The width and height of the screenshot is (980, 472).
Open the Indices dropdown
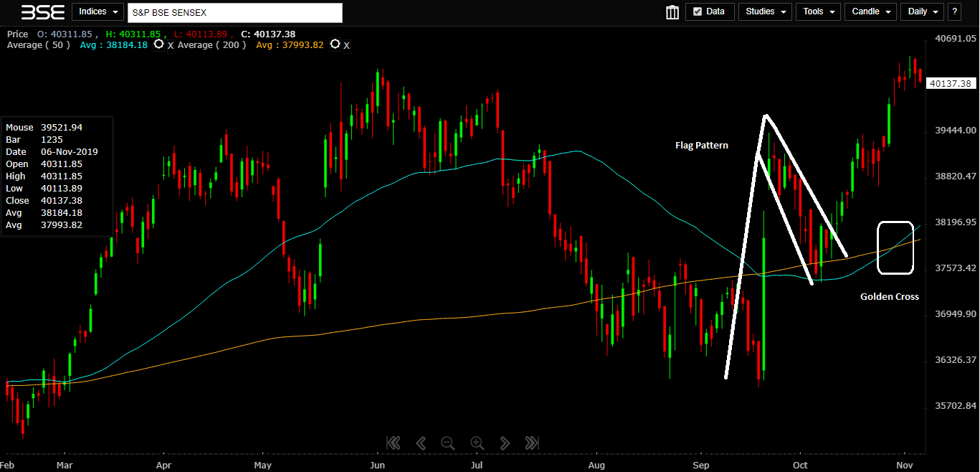coord(97,11)
